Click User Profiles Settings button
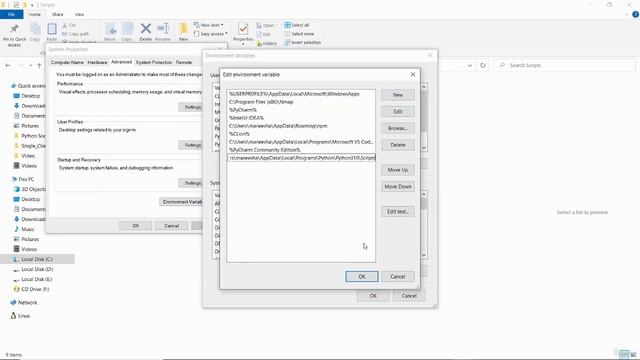 [191, 145]
